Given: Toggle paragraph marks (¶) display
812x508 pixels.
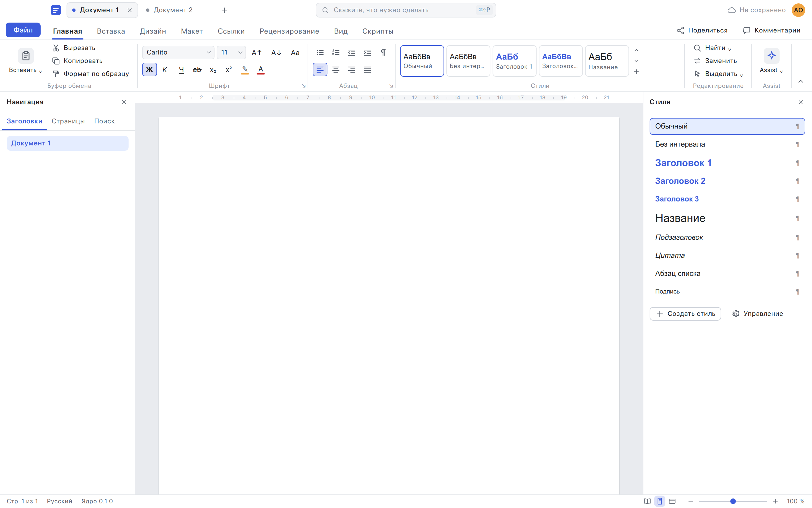Looking at the screenshot, I should (x=383, y=52).
